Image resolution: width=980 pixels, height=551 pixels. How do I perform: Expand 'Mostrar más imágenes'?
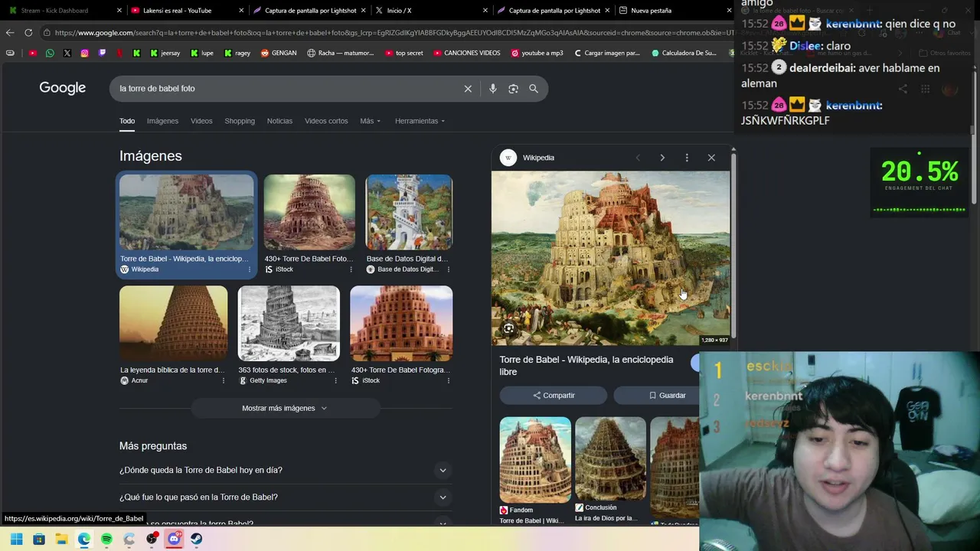[285, 409]
